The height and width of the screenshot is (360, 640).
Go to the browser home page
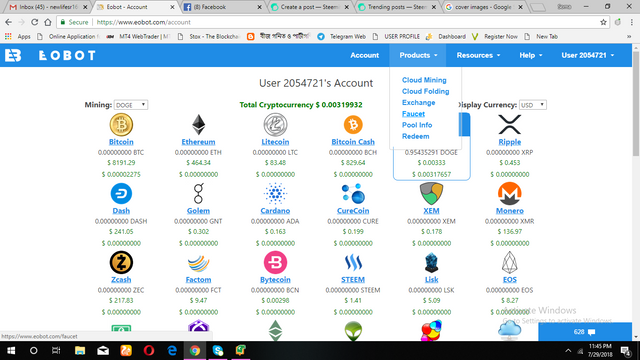tap(48, 22)
